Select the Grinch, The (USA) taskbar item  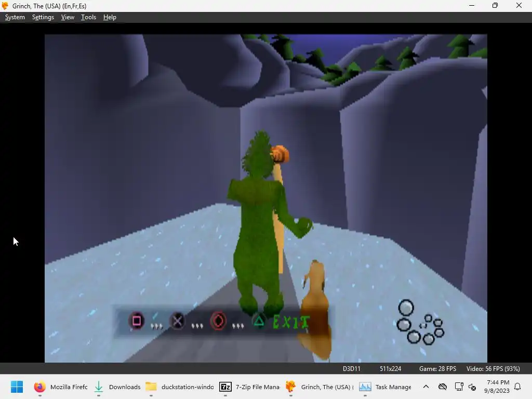pos(320,387)
